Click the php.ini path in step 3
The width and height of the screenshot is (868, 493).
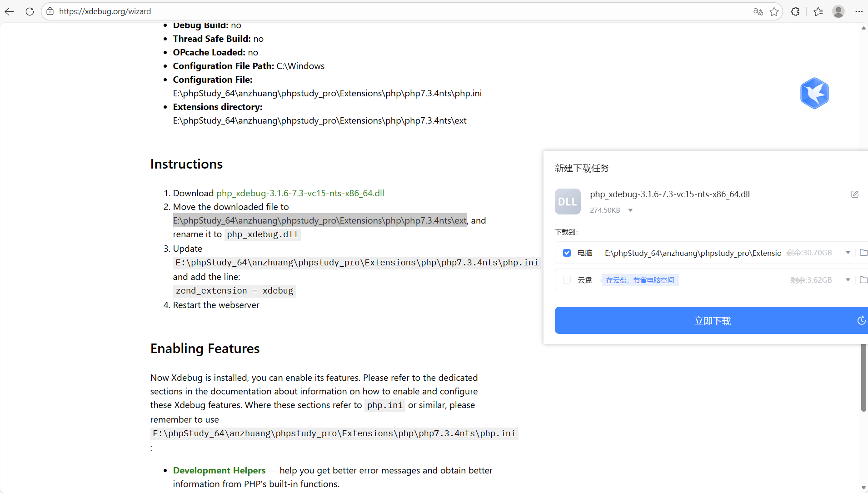pos(357,263)
